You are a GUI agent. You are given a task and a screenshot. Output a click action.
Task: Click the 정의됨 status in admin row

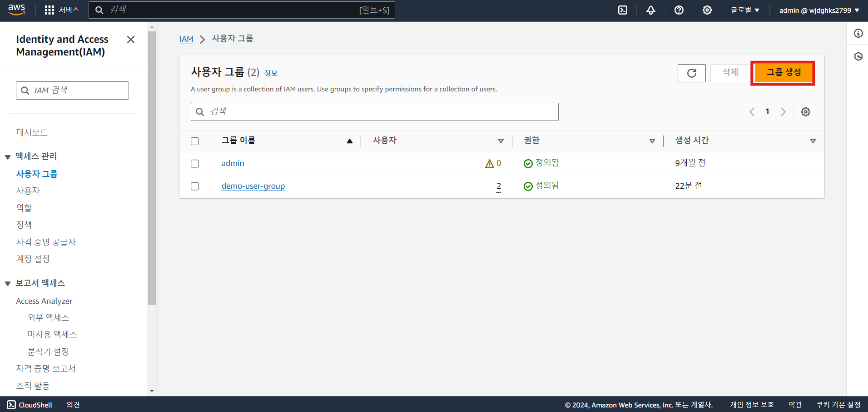[541, 163]
